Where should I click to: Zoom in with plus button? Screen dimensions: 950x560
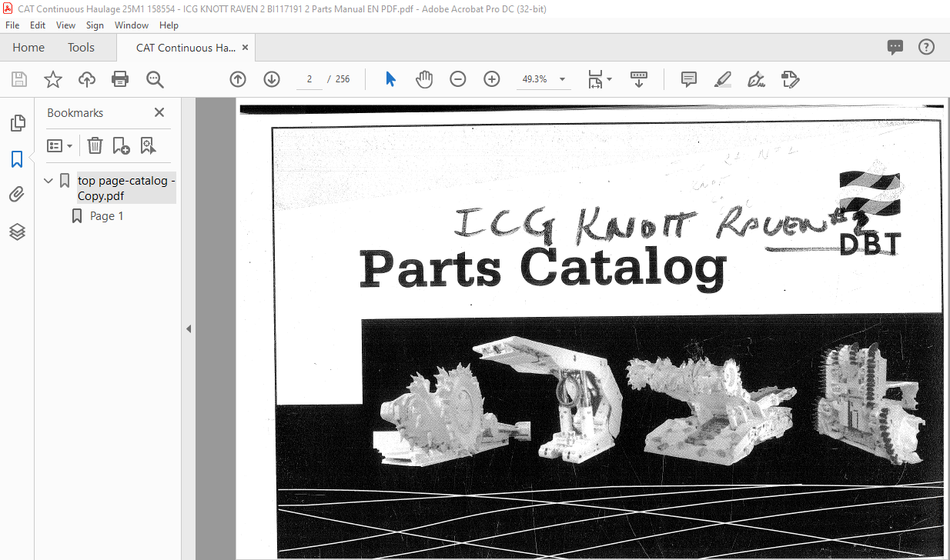492,79
